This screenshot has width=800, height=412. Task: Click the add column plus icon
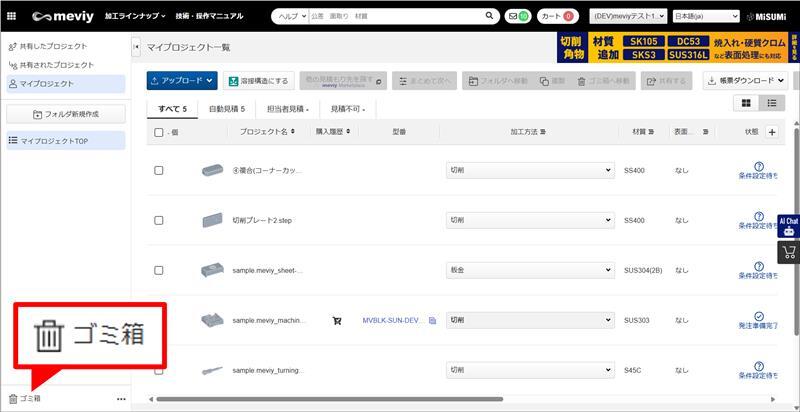coord(771,132)
